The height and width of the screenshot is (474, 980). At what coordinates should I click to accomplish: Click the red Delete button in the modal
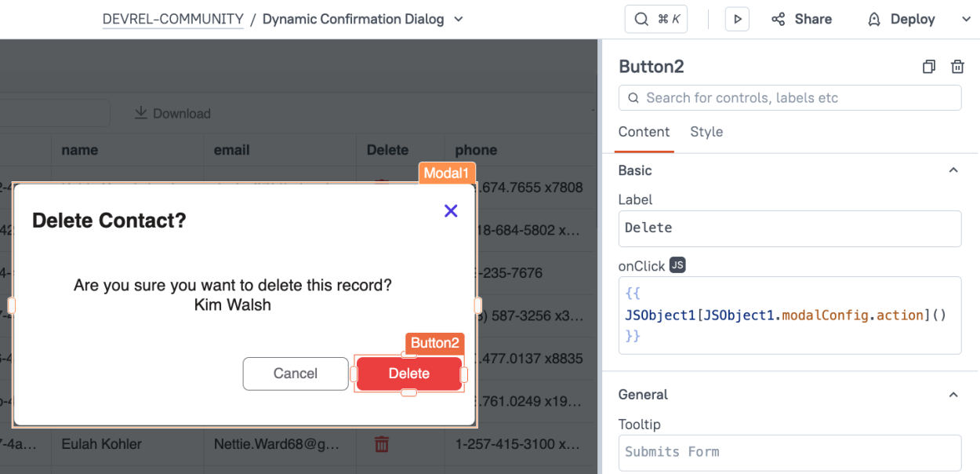click(x=408, y=374)
